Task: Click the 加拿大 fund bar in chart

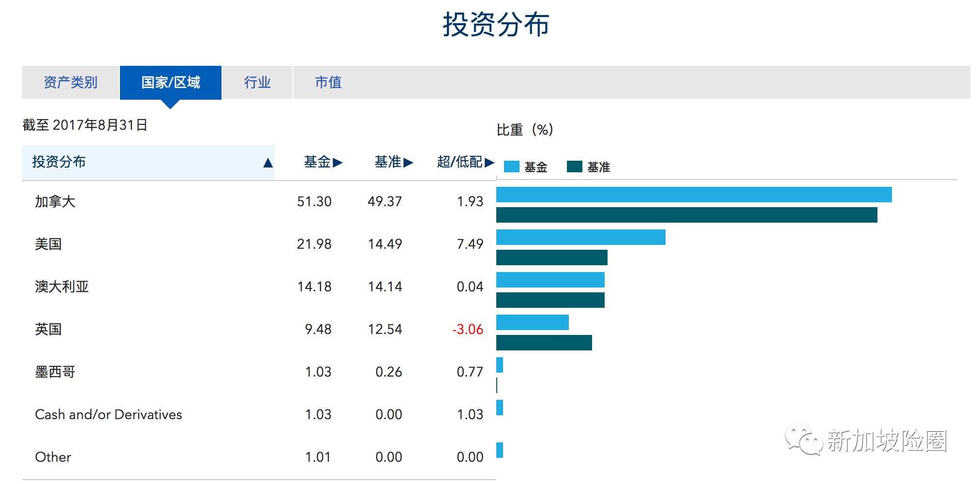Action: (694, 195)
